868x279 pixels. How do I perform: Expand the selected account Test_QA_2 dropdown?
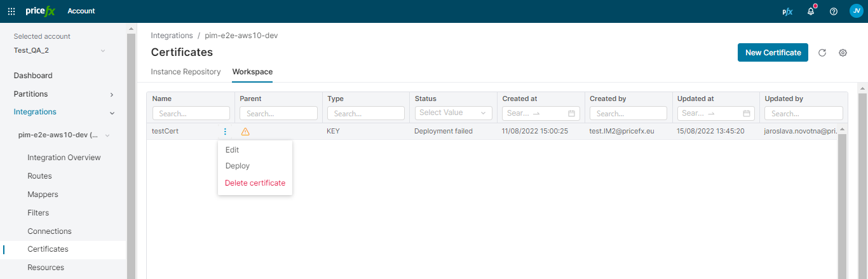(x=103, y=51)
